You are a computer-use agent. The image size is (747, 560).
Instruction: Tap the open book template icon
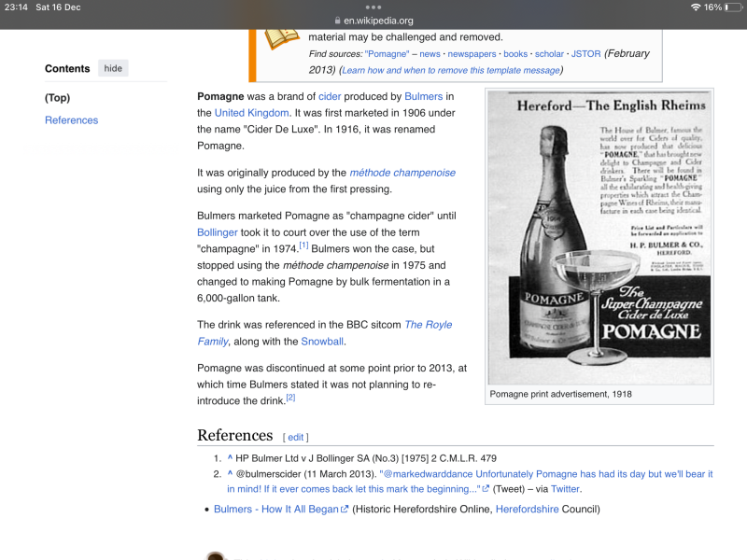pyautogui.click(x=282, y=38)
